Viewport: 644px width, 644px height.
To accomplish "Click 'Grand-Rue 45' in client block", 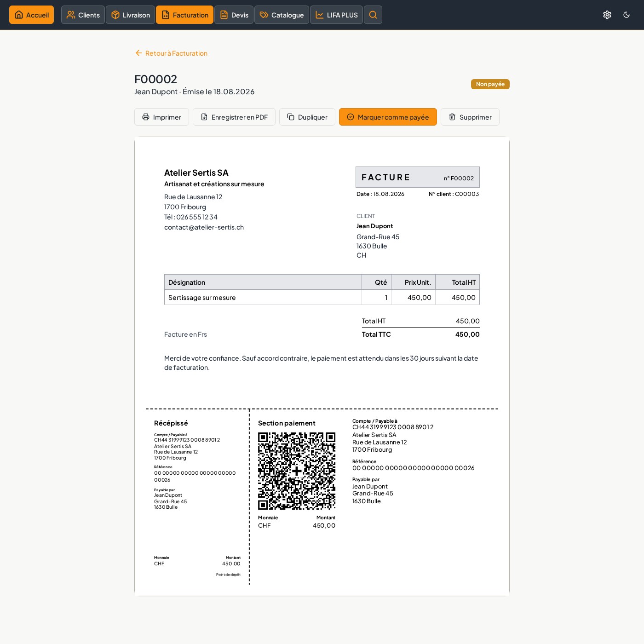I will click(378, 237).
